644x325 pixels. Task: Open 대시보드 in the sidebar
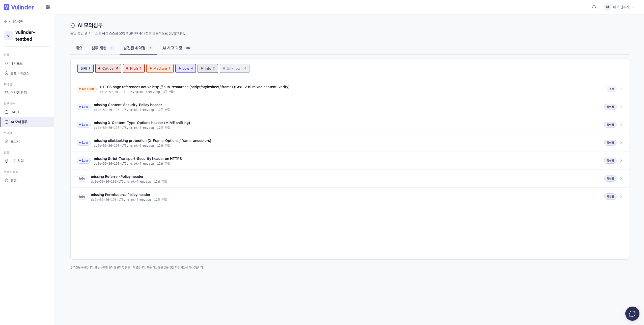pos(27,63)
